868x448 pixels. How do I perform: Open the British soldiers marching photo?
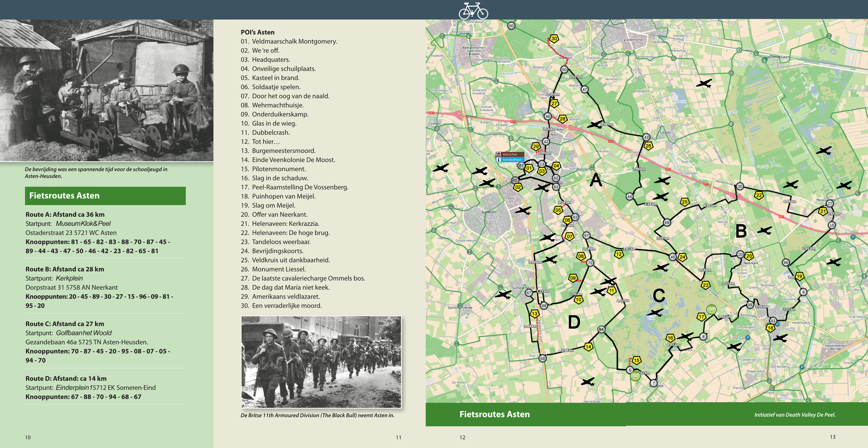point(321,362)
